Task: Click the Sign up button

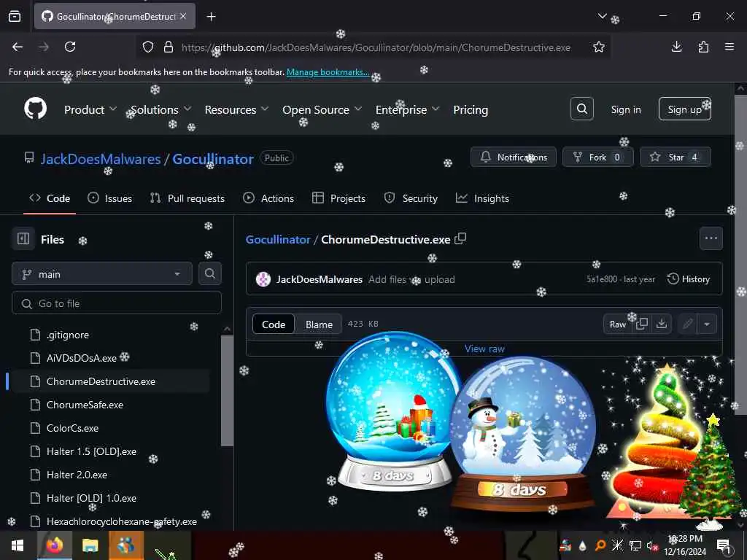Action: tap(684, 109)
